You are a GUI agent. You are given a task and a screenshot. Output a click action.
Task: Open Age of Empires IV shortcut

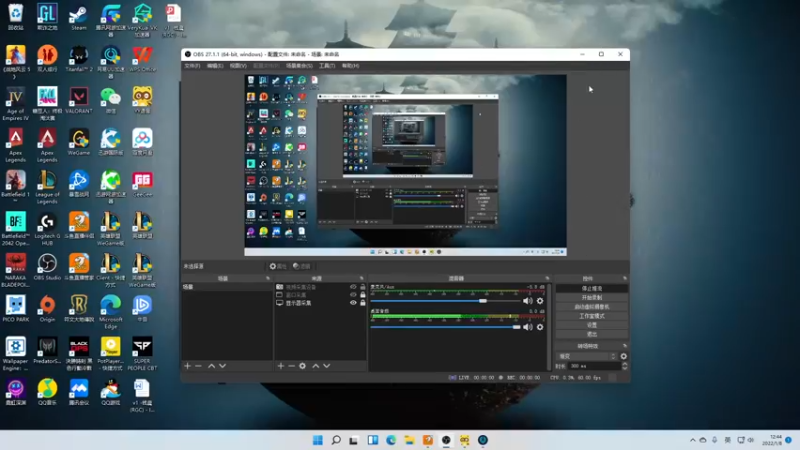(15, 104)
